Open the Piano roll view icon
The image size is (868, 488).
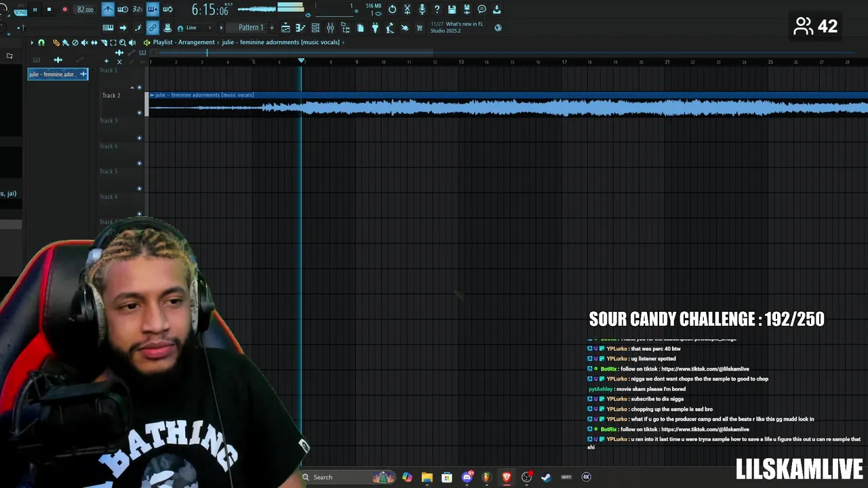point(300,28)
